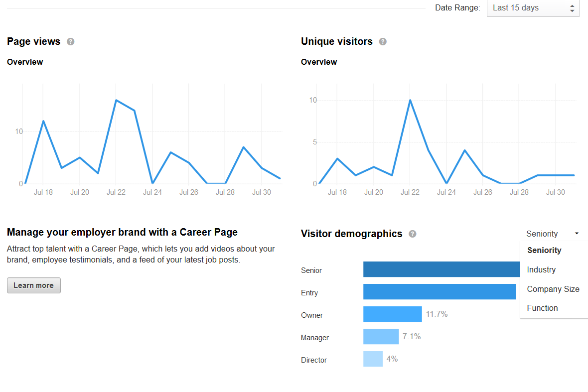
Task: Click the Learn more button
Action: [34, 285]
